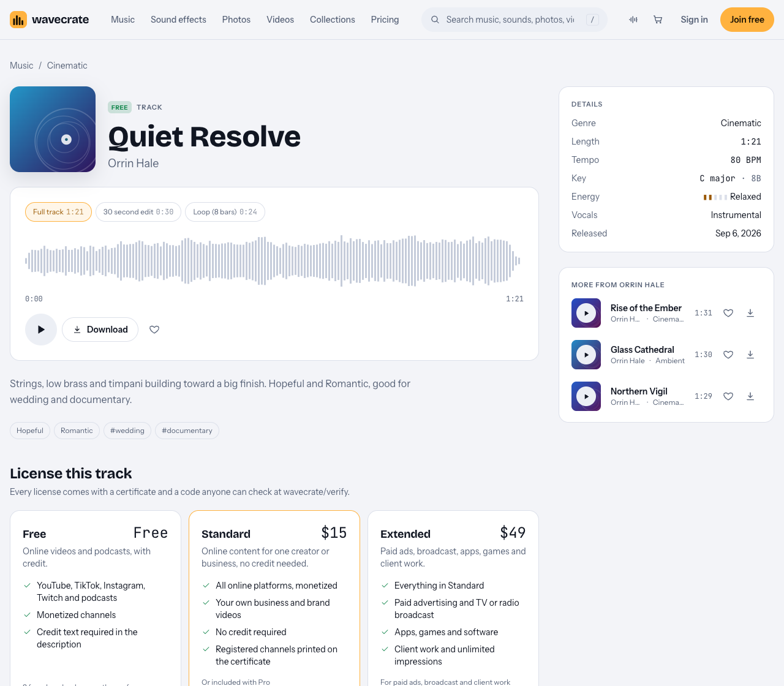Open the Videos section

[x=280, y=20]
